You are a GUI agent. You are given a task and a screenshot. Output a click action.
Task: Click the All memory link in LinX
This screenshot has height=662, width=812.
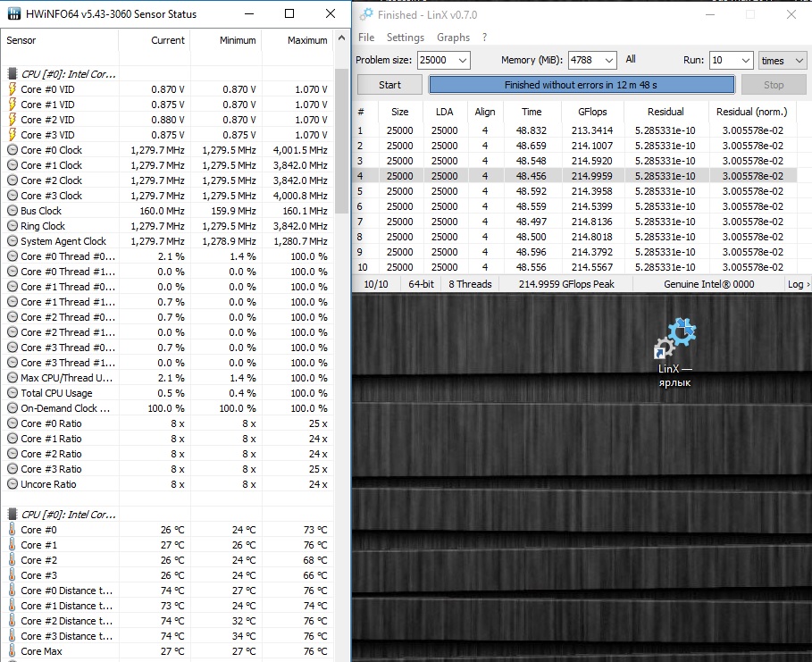click(631, 59)
